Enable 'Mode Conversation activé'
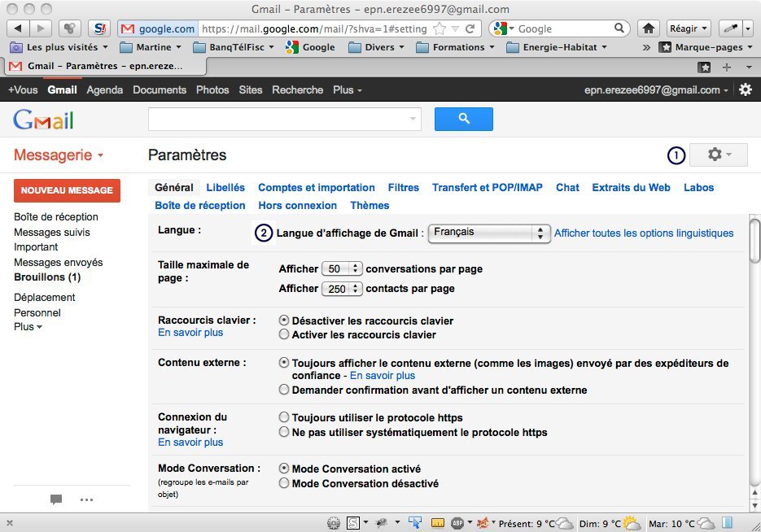Screen dimensions: 761x532 284,469
